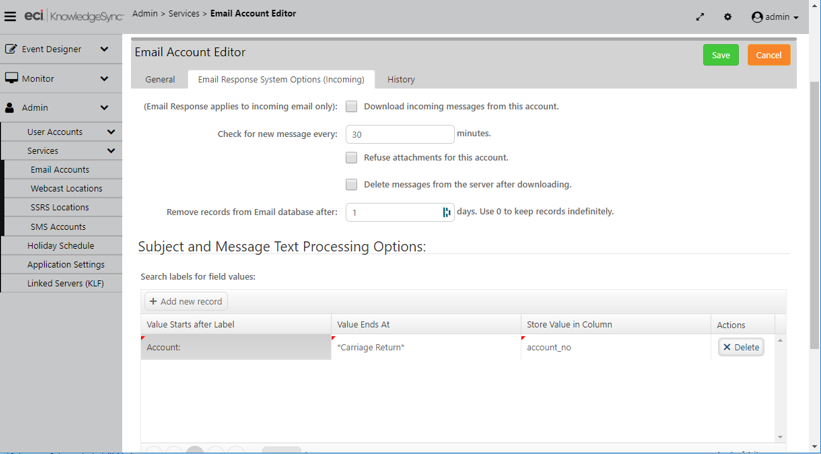Open the hamburger navigation menu
The height and width of the screenshot is (454, 821).
10,17
